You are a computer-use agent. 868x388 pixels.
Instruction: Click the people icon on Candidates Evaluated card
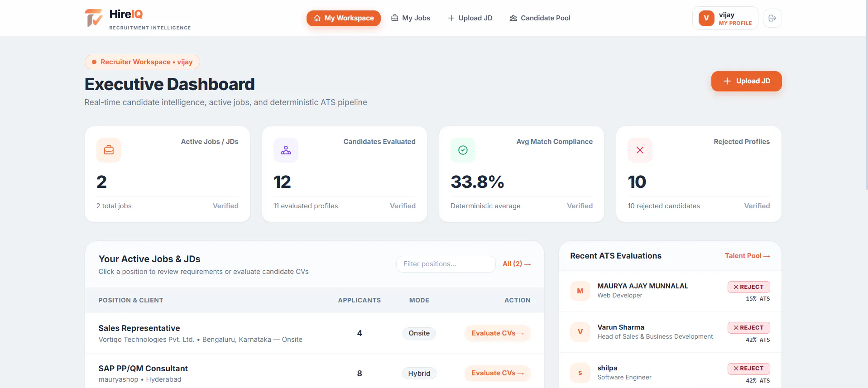(x=286, y=150)
